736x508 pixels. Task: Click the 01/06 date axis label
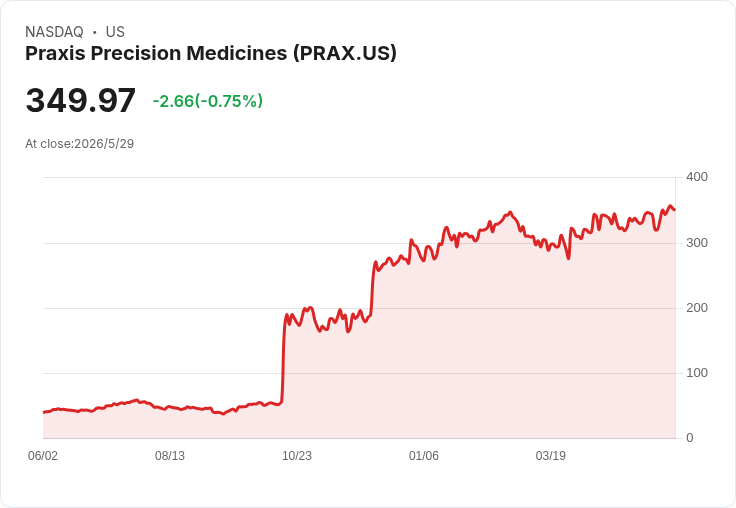tap(423, 455)
